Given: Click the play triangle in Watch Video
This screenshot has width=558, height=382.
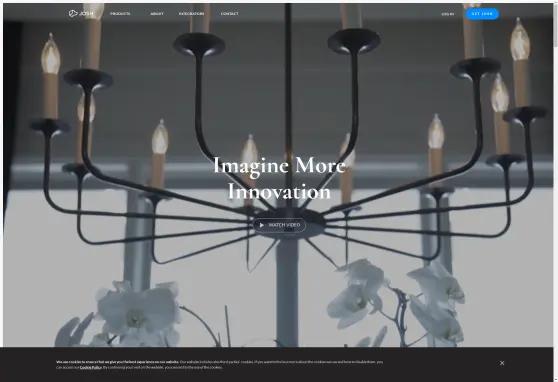Looking at the screenshot, I should (x=262, y=225).
